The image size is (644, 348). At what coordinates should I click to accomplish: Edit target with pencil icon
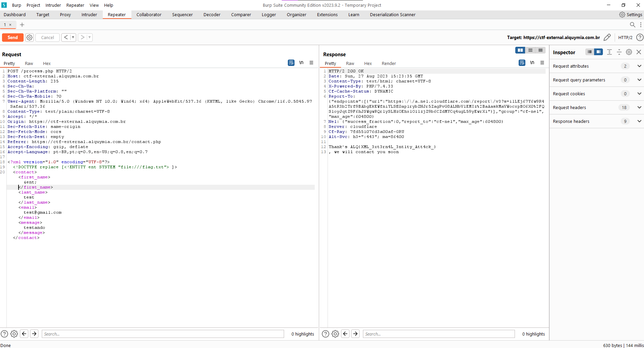point(607,37)
